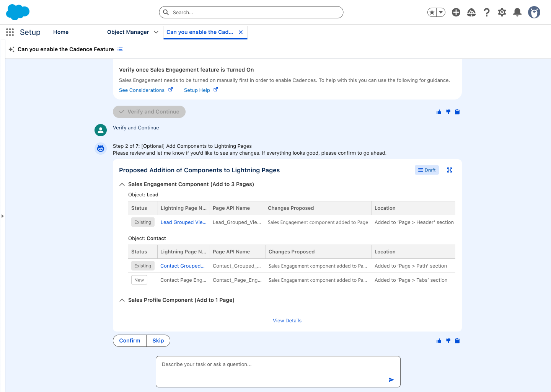Collapse the Sales Engagement Component section

pos(122,185)
